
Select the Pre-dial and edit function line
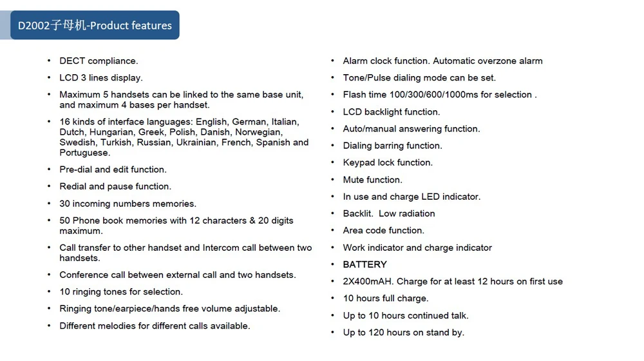click(113, 170)
